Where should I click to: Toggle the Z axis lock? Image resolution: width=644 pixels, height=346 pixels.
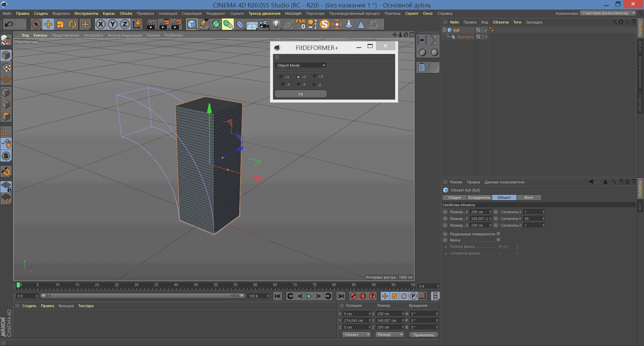[125, 24]
